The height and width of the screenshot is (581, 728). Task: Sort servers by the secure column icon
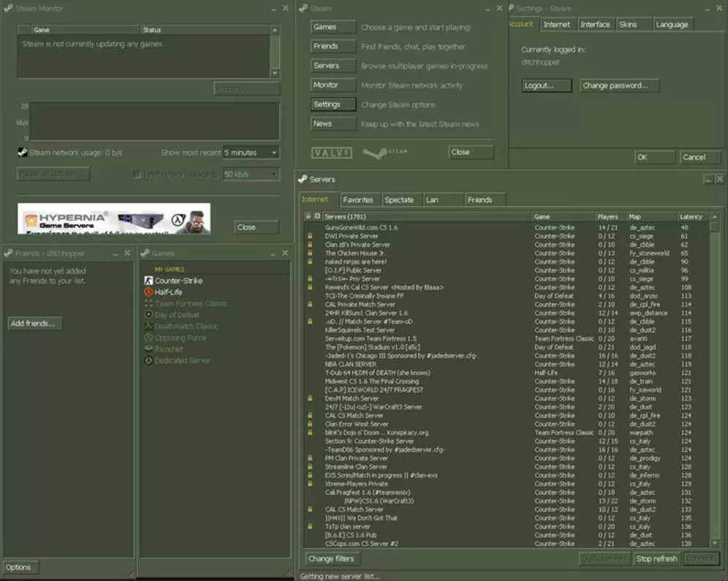[x=317, y=216]
